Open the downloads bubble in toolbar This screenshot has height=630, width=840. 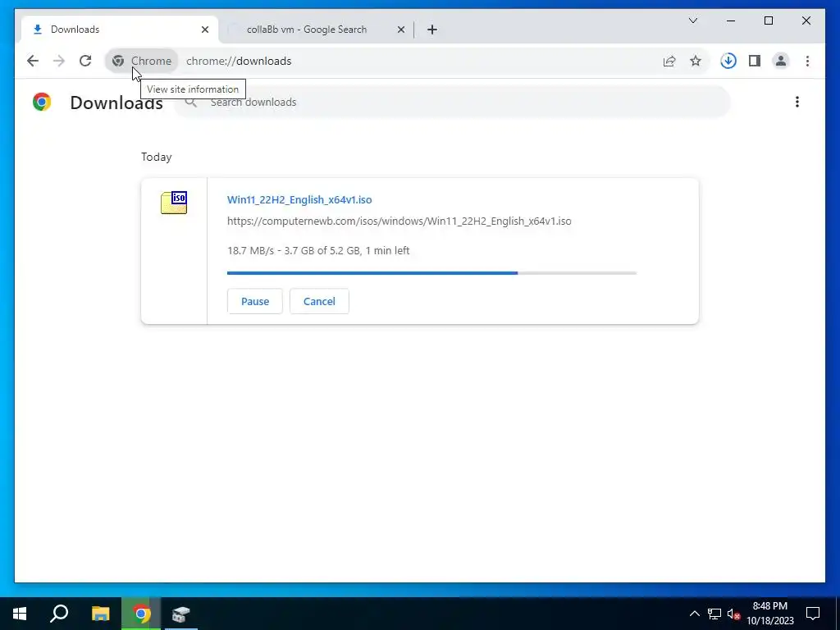pos(728,61)
